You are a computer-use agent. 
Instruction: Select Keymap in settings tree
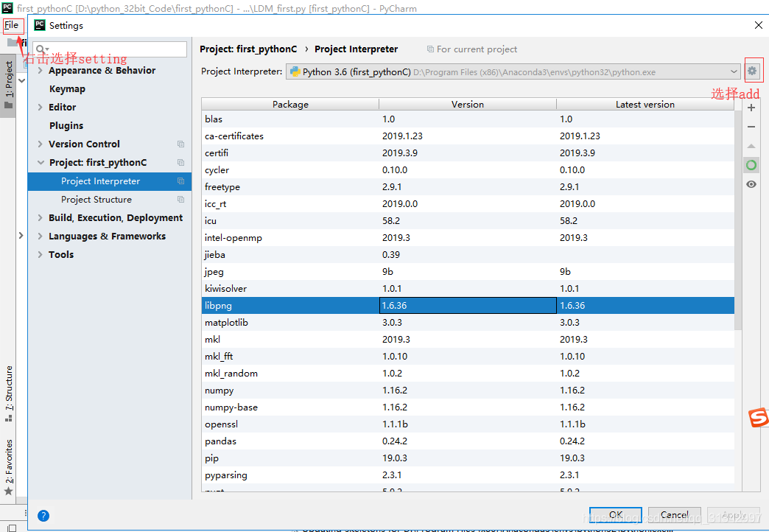pos(67,89)
